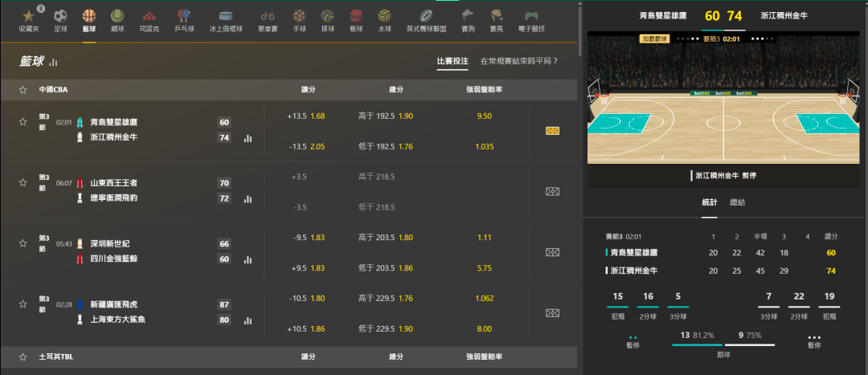Select moneyline odds 1.035
The width and height of the screenshot is (868, 375).
click(484, 147)
